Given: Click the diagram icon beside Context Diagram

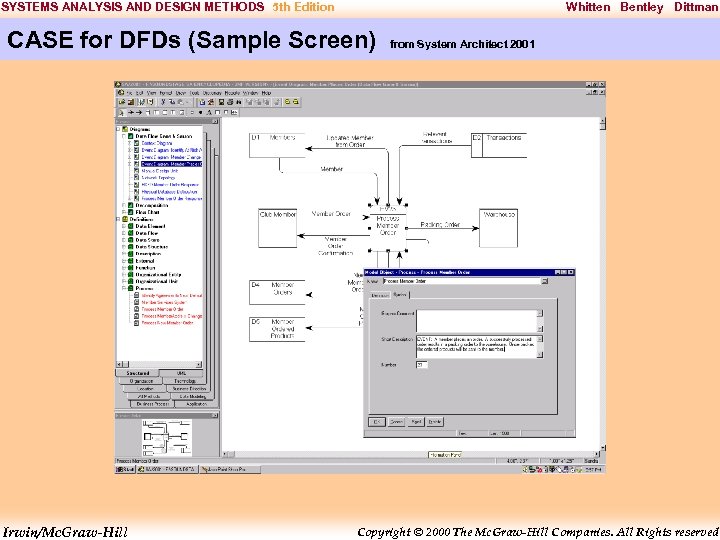Looking at the screenshot, I should (x=136, y=143).
